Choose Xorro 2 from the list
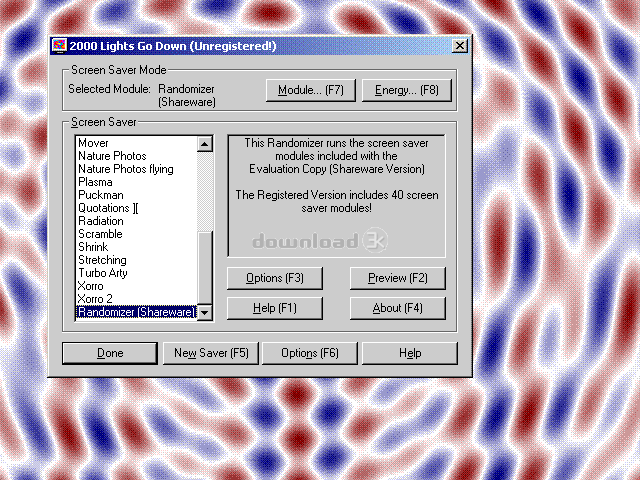Screen dimensions: 640x480 click(x=136, y=299)
